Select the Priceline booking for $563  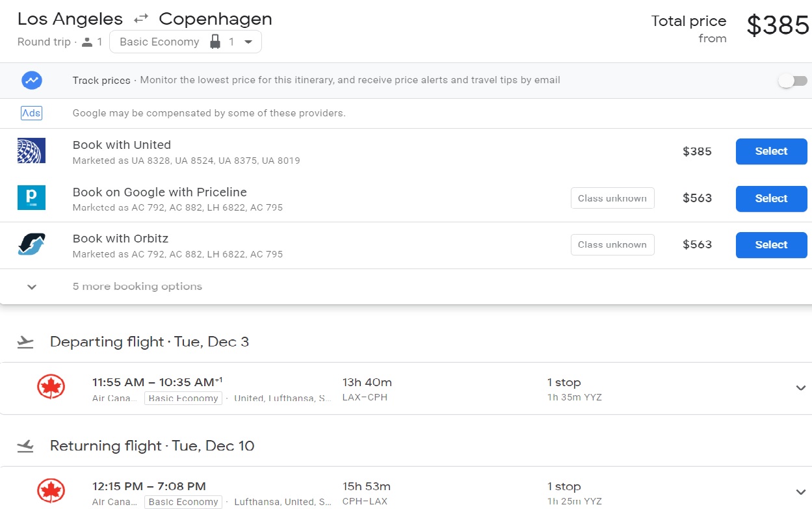[x=771, y=198]
